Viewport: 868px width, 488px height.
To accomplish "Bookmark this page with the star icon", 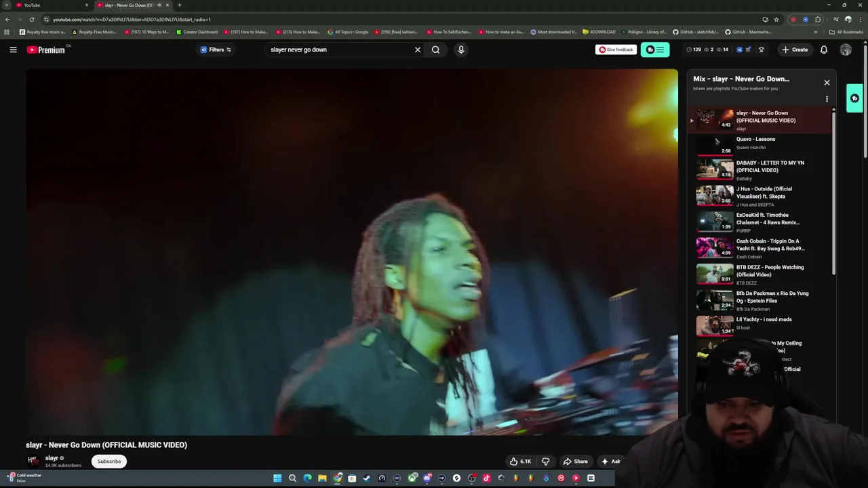I will pyautogui.click(x=776, y=19).
